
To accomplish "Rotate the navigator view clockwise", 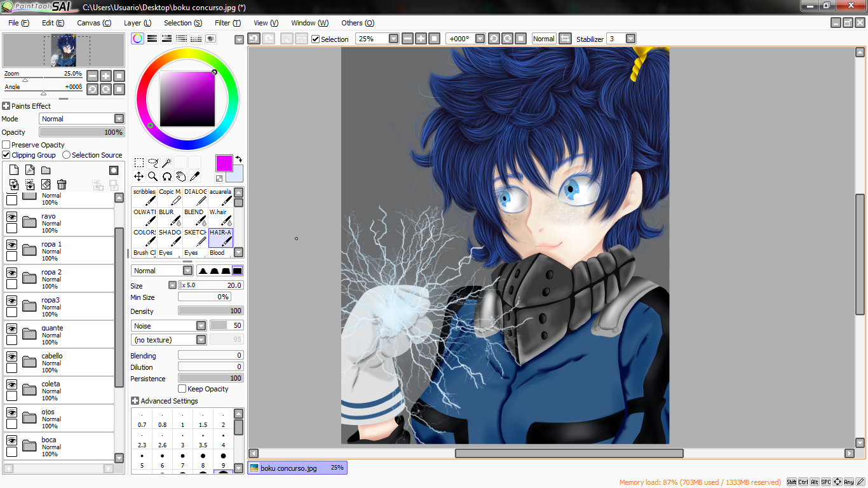I will click(105, 89).
